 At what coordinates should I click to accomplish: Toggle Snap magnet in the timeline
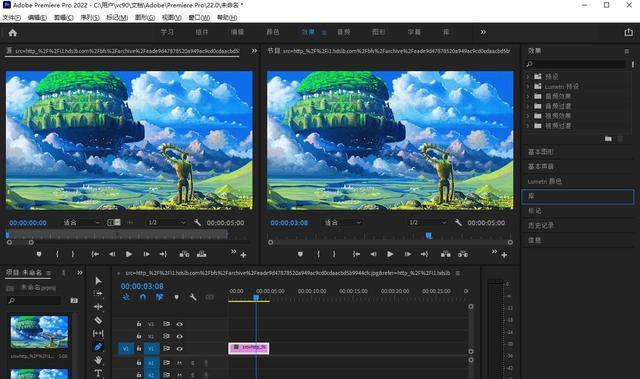pyautogui.click(x=142, y=297)
